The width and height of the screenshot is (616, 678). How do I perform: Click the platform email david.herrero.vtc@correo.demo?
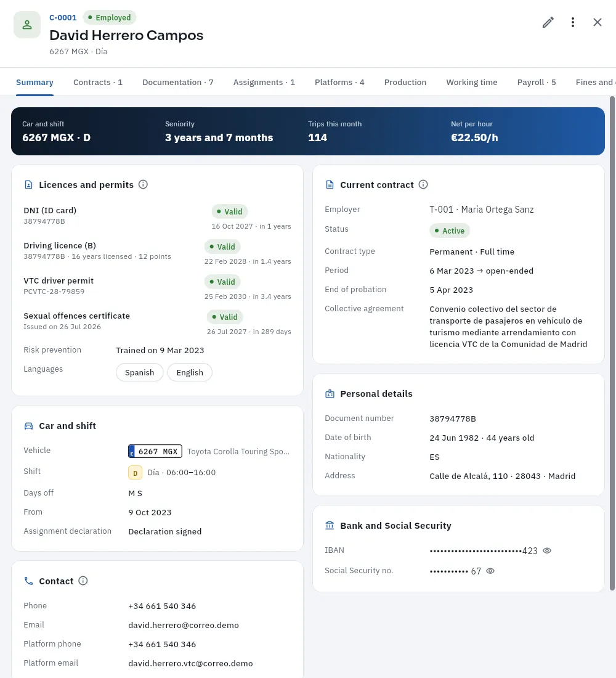tap(190, 663)
